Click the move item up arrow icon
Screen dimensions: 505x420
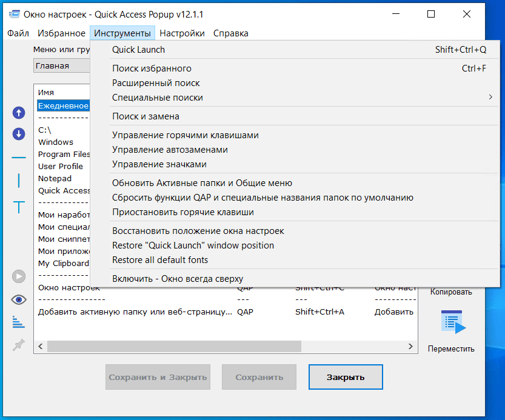click(x=19, y=113)
